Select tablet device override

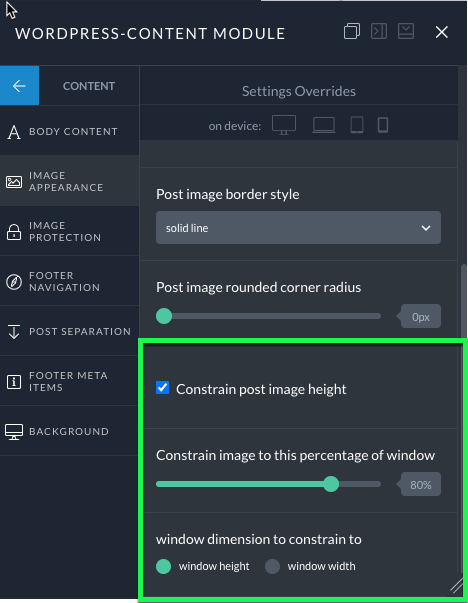click(357, 125)
